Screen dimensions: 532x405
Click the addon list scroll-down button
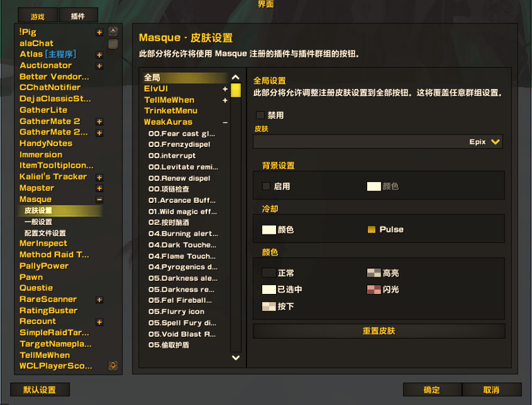(x=113, y=365)
